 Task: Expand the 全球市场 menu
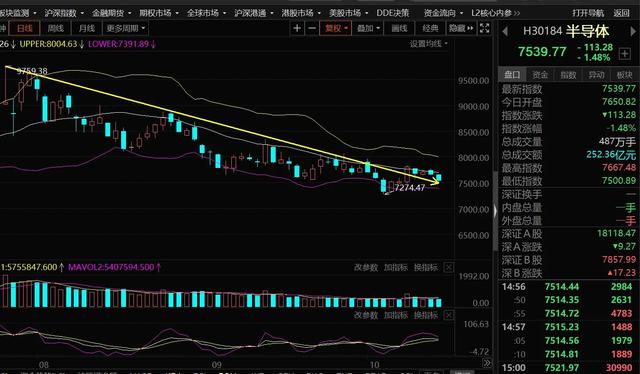coord(206,13)
